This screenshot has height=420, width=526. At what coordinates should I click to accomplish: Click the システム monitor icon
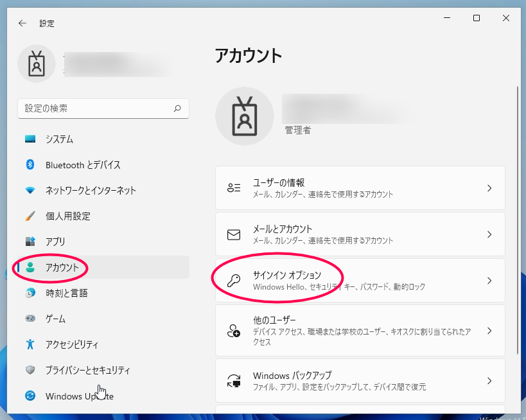[30, 139]
